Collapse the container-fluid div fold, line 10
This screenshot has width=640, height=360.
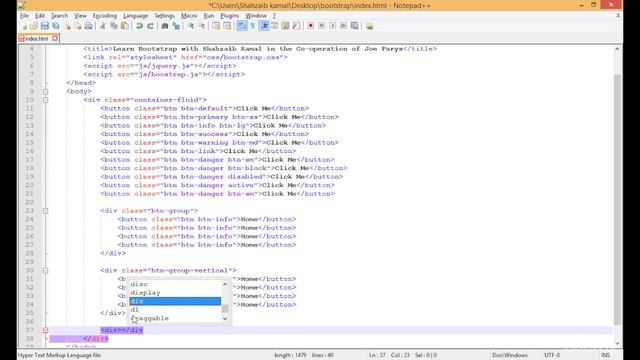(45, 100)
